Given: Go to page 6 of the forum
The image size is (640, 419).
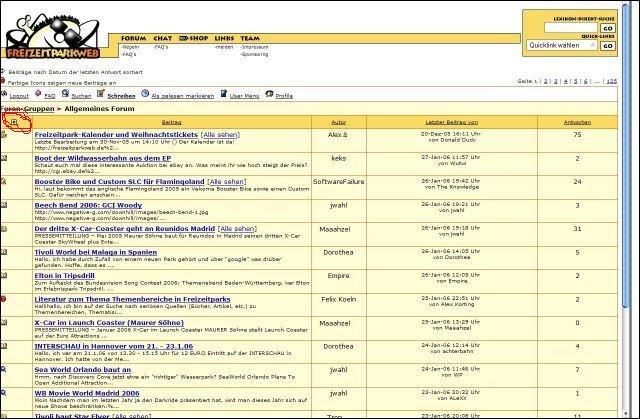Looking at the screenshot, I should (x=585, y=81).
